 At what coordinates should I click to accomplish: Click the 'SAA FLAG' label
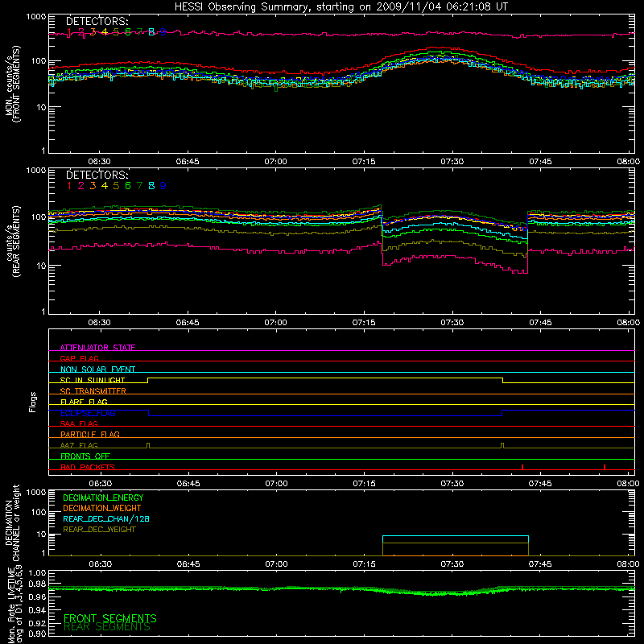point(79,423)
